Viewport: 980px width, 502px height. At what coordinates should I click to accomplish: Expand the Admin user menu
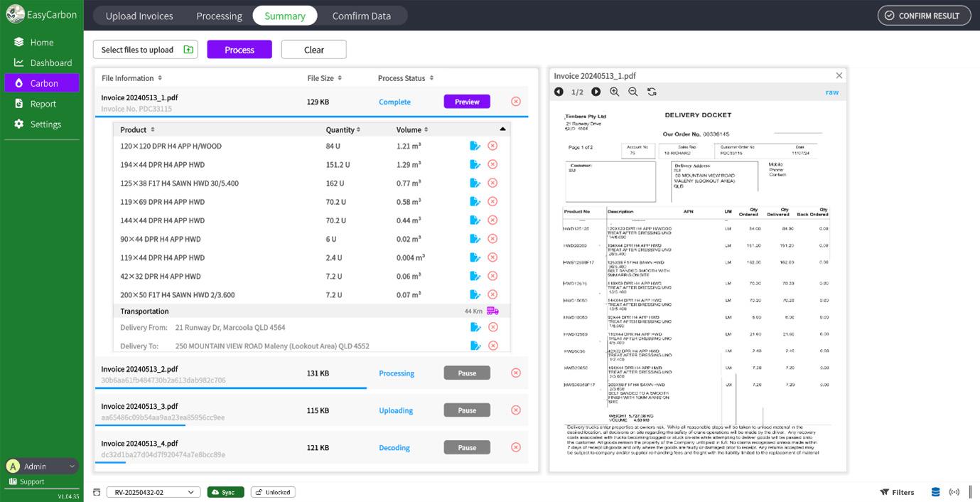pos(41,466)
